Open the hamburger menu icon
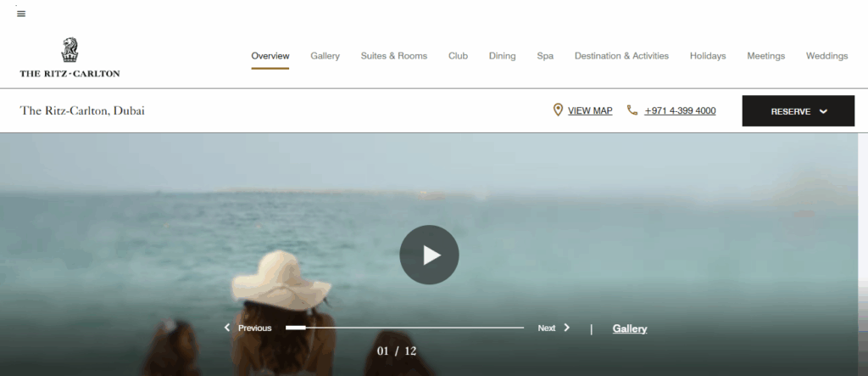 coord(21,14)
